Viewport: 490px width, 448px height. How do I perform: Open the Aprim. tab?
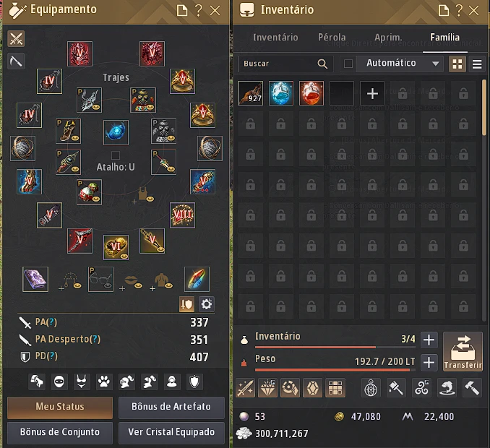[388, 37]
